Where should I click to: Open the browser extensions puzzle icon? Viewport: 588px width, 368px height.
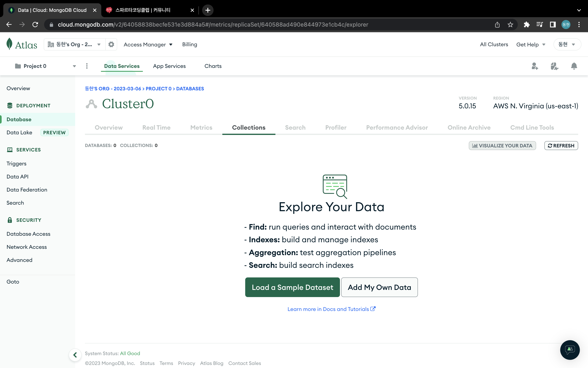tap(527, 25)
